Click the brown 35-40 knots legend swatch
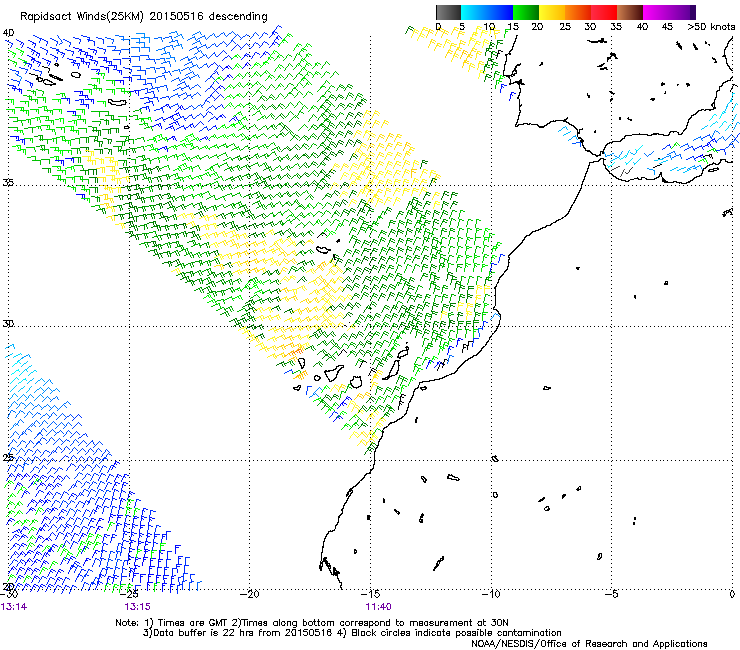The image size is (740, 650). point(630,12)
